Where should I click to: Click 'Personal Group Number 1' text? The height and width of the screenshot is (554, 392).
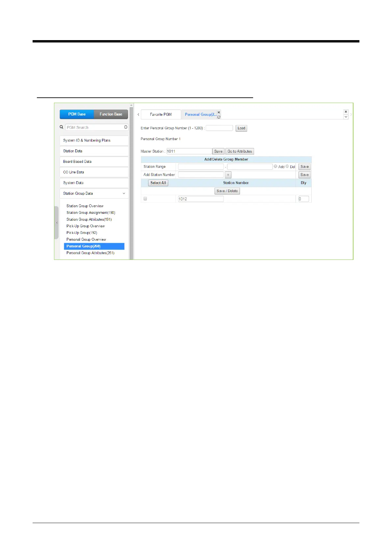[x=161, y=139]
